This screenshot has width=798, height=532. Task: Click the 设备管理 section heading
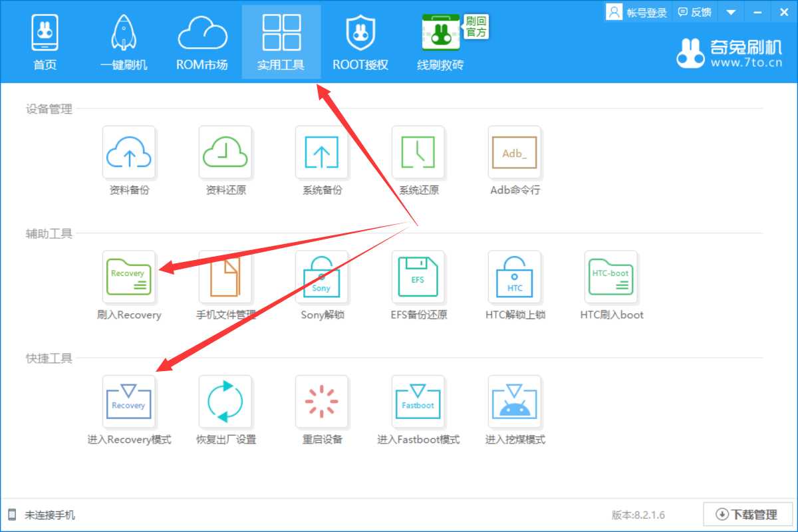(49, 109)
